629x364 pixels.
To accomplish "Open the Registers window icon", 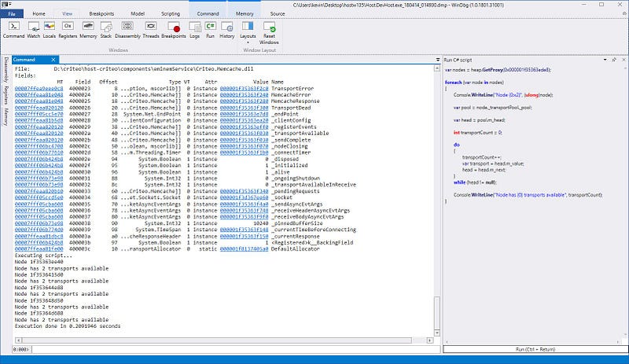I will click(68, 30).
